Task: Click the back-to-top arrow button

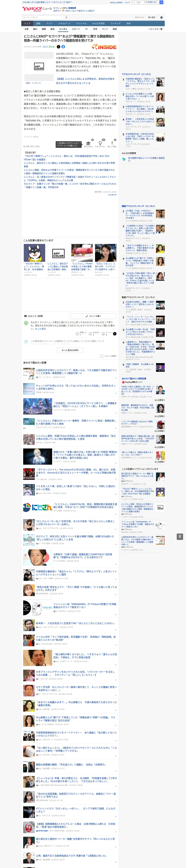Action: click(180, 537)
